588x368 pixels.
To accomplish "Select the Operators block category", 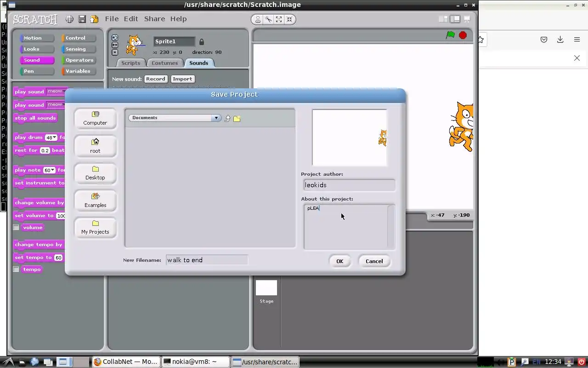I will [79, 60].
